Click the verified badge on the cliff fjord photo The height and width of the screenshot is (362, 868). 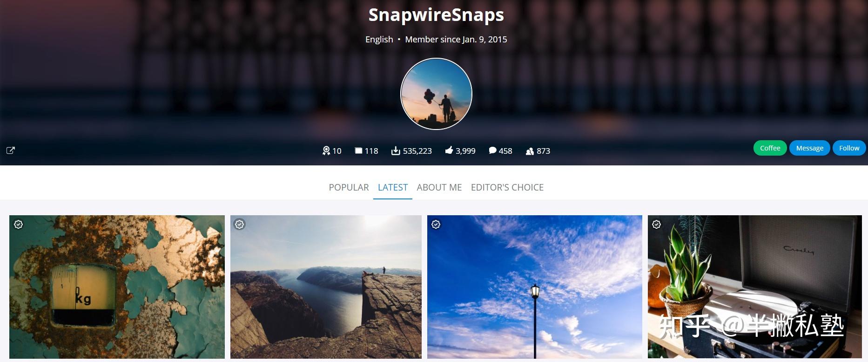(x=239, y=224)
